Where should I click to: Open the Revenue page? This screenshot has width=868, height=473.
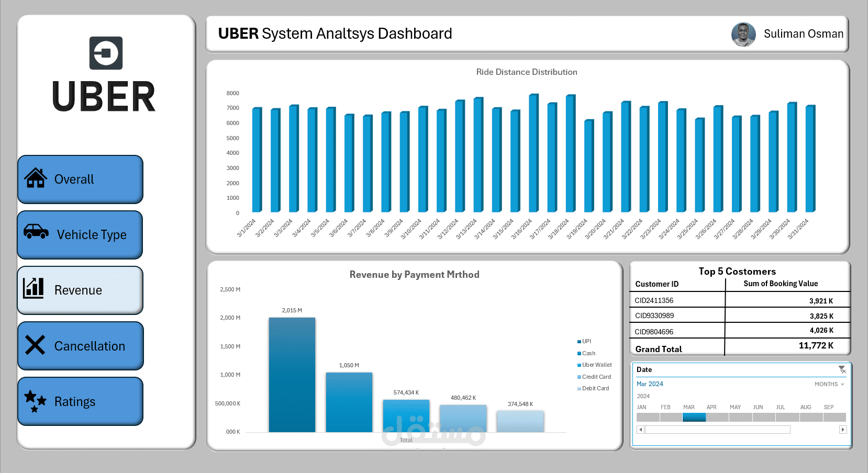(x=80, y=290)
